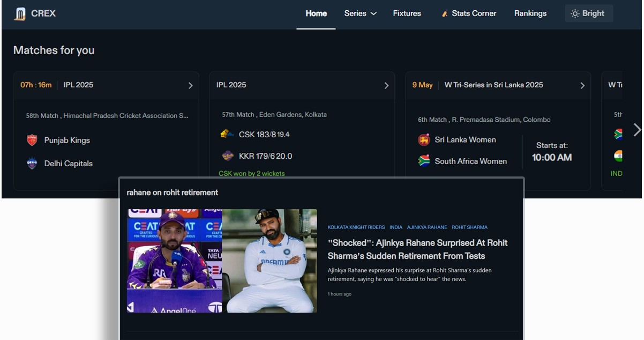Go to the Fixtures tab
This screenshot has width=644, height=340.
click(x=407, y=13)
